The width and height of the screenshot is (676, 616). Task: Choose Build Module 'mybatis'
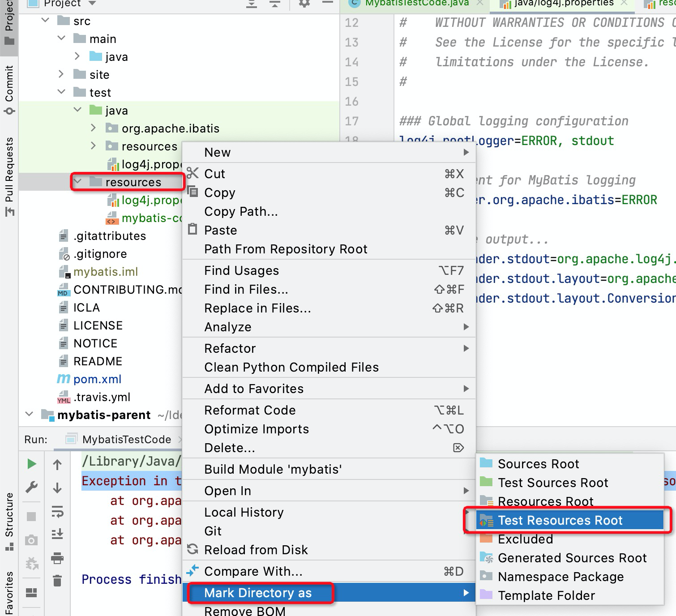click(329, 469)
